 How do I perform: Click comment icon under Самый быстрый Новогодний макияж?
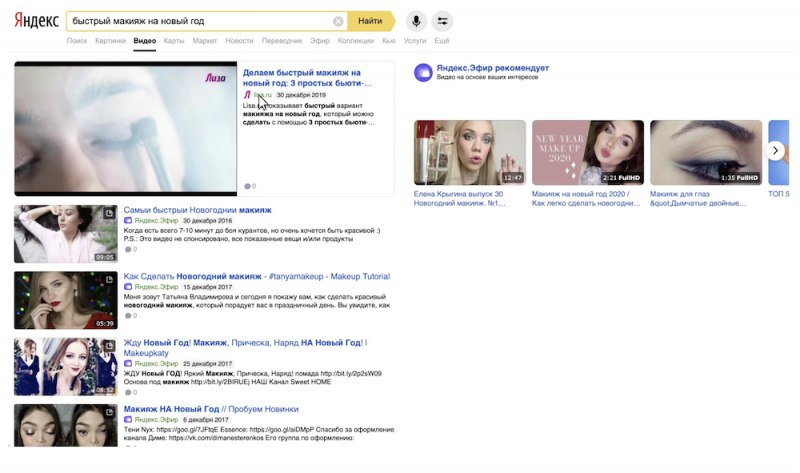[x=128, y=250]
